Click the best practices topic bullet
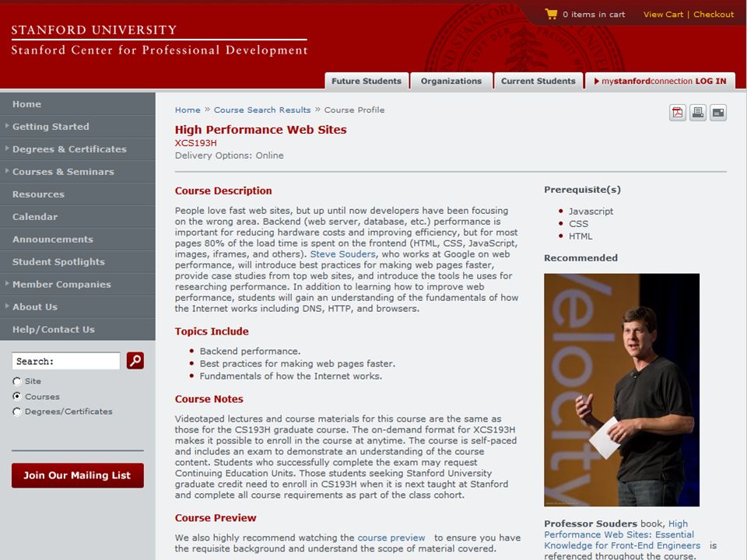Screen dimensions: 747x560 pos(297,364)
